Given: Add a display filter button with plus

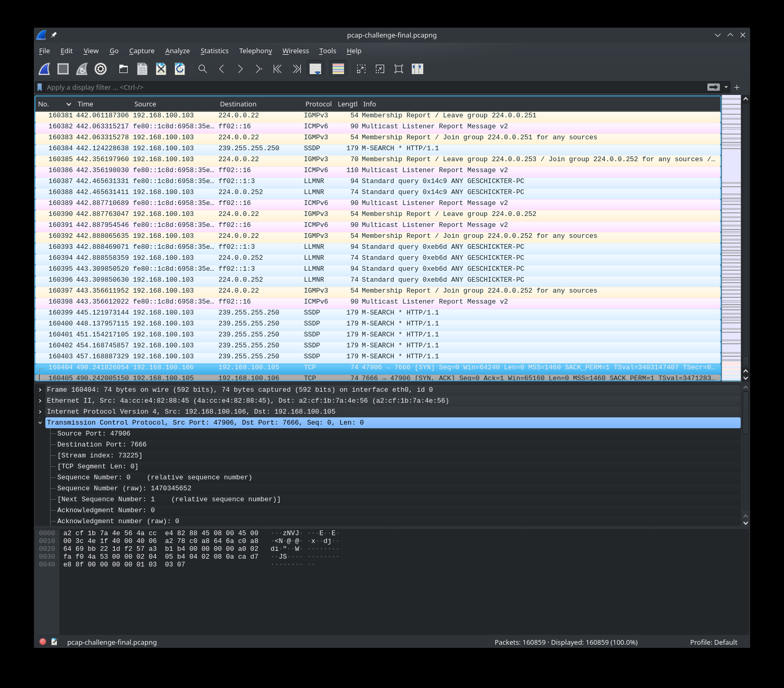Looking at the screenshot, I should pos(737,87).
